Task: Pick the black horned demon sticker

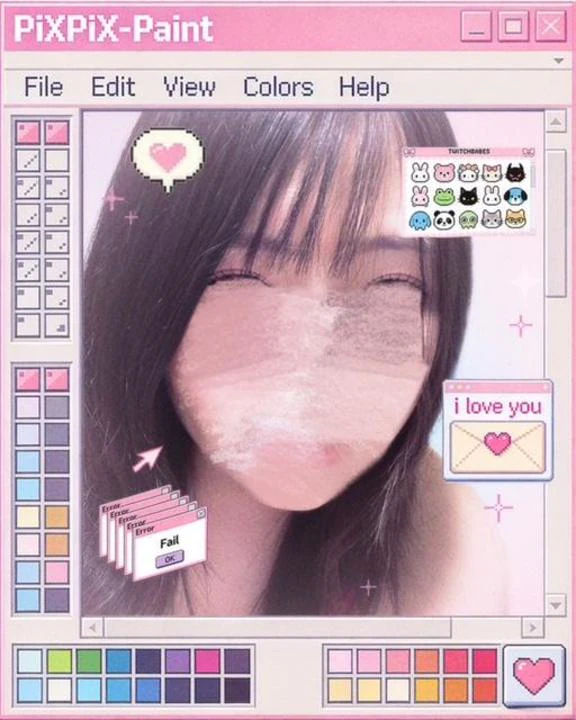Action: (x=515, y=173)
